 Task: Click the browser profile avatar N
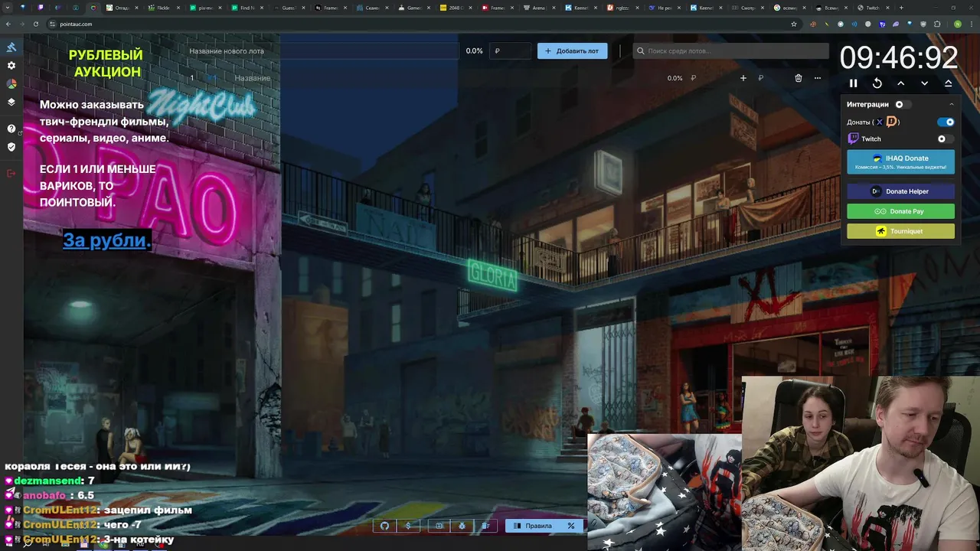click(958, 24)
